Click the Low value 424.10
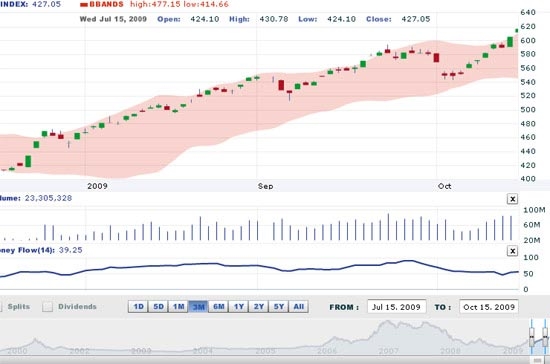The height and width of the screenshot is (364, 550). click(341, 19)
